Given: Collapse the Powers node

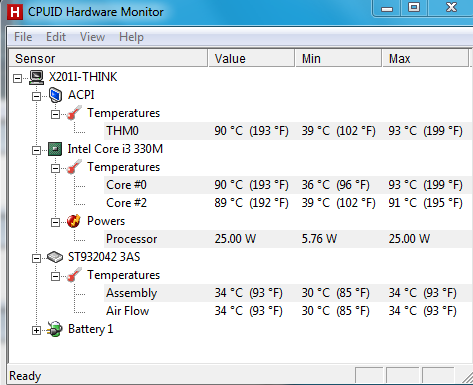Looking at the screenshot, I should point(55,223).
